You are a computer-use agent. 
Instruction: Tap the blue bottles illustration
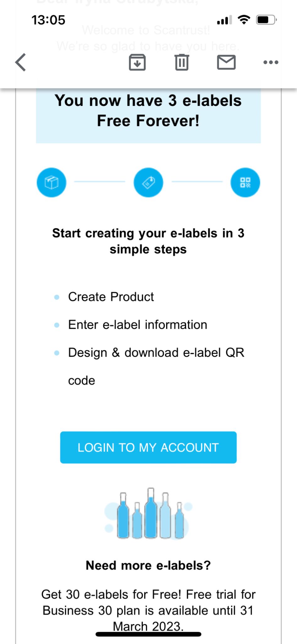point(148,514)
